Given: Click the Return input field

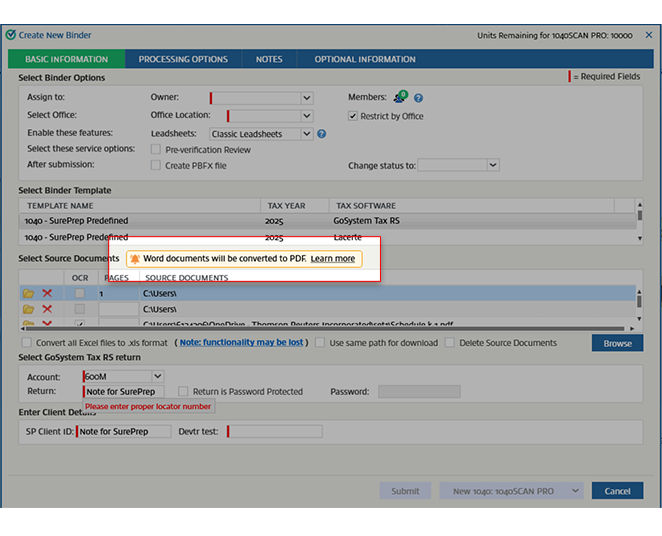Looking at the screenshot, I should click(x=123, y=391).
